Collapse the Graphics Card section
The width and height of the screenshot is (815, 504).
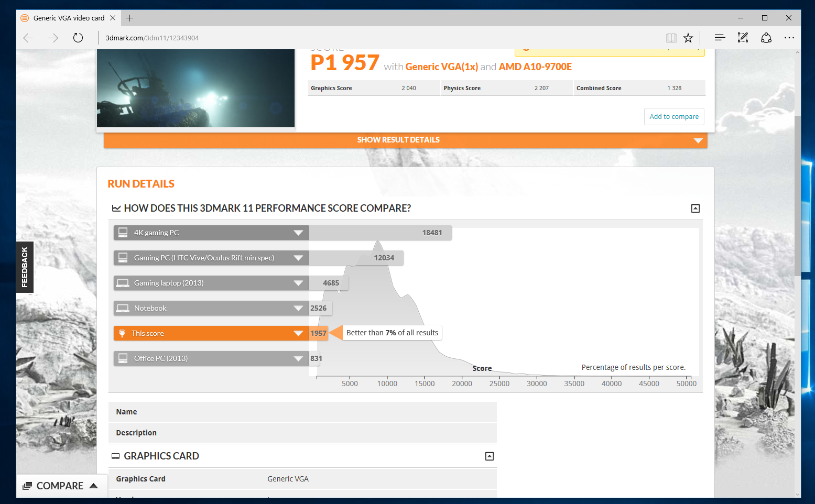490,456
